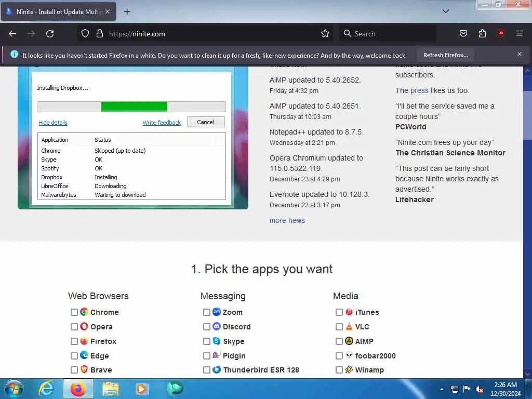
Task: Open a new tab with plus button
Action: coord(127,12)
